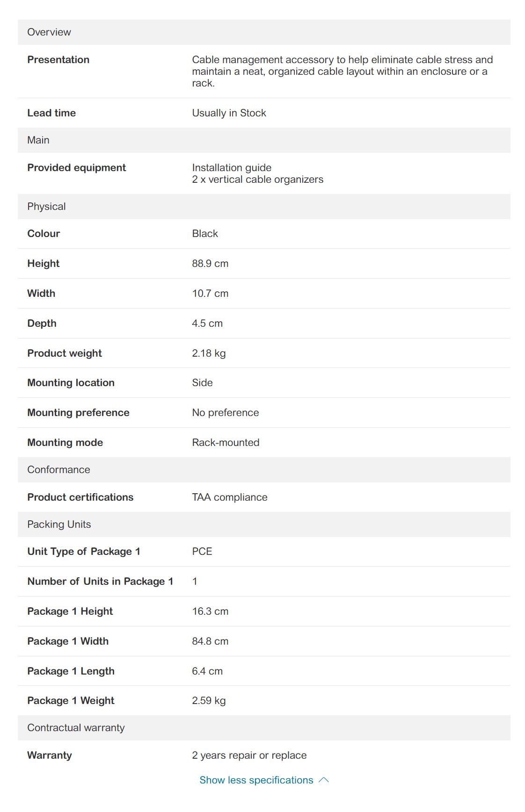This screenshot has width=525, height=812.
Task: Click the Product weight label
Action: tap(65, 353)
